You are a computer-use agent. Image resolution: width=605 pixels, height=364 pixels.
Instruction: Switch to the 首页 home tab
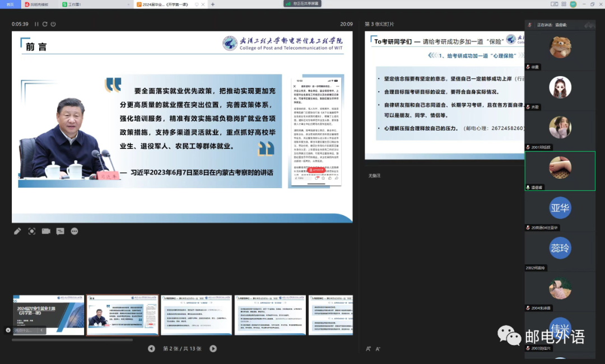[10, 4]
